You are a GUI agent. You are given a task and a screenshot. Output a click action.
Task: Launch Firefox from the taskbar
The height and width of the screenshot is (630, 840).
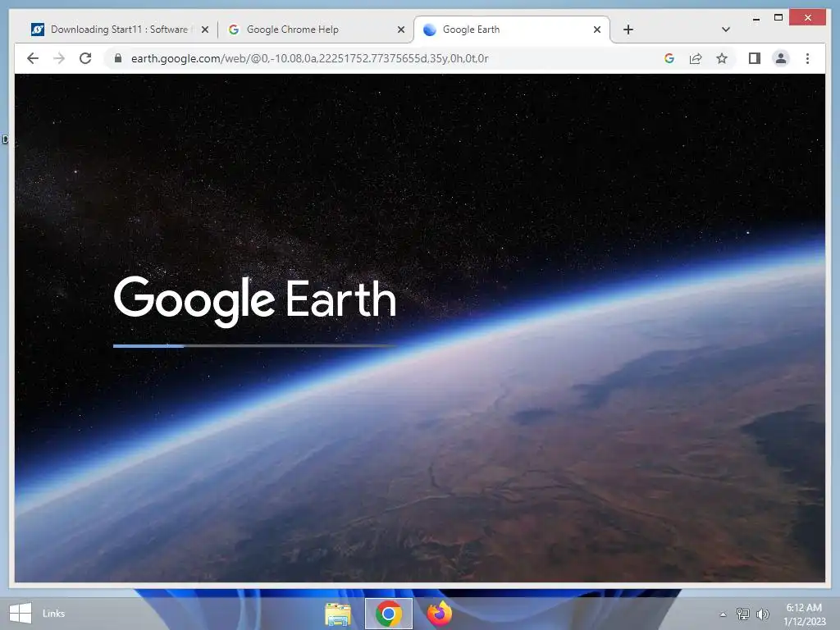tap(440, 614)
